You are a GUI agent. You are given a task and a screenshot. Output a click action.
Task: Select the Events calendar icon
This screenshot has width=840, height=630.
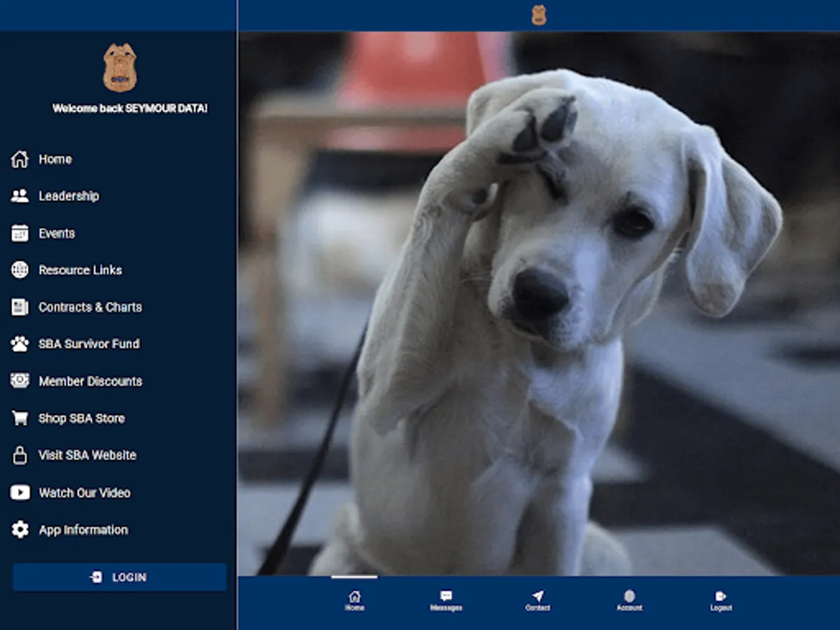pos(18,233)
